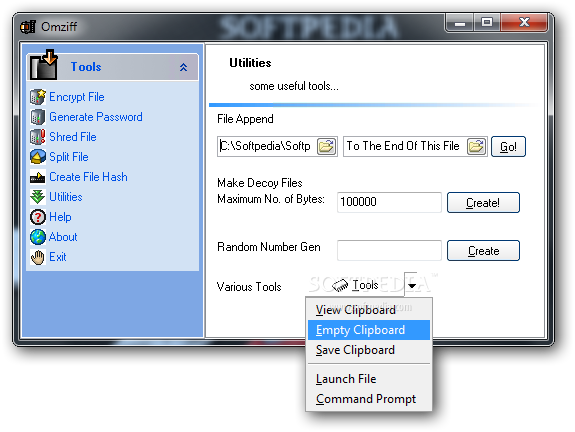This screenshot has width=575, height=432.
Task: Click the empty Random Number Gen field
Action: [389, 250]
